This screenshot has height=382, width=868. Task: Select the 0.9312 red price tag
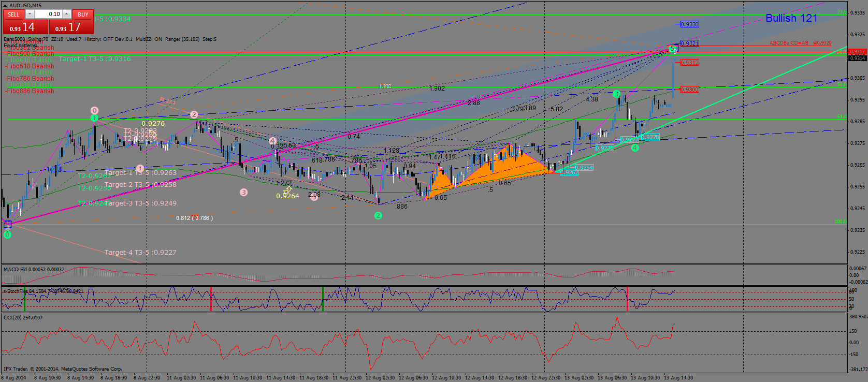tap(689, 63)
